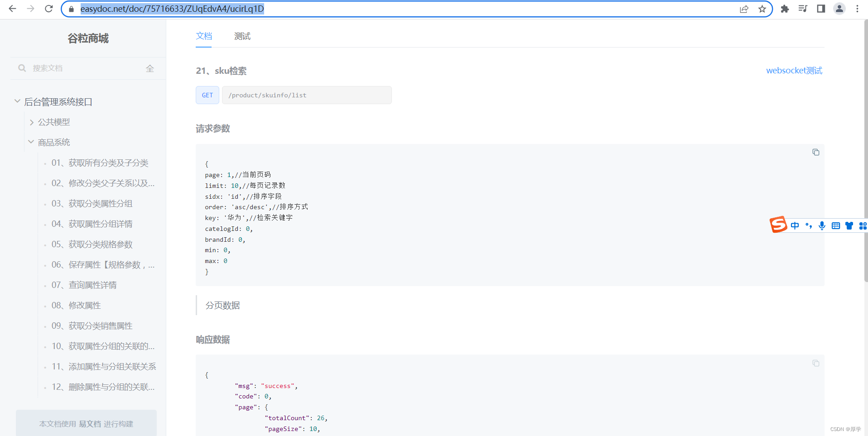
Task: Click the 谷粒商城 project title
Action: click(88, 38)
